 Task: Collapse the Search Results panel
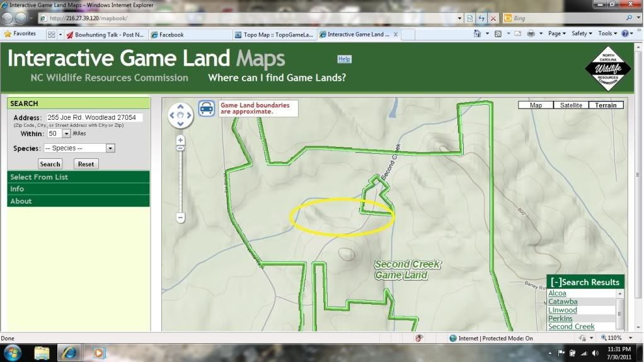[x=556, y=282]
